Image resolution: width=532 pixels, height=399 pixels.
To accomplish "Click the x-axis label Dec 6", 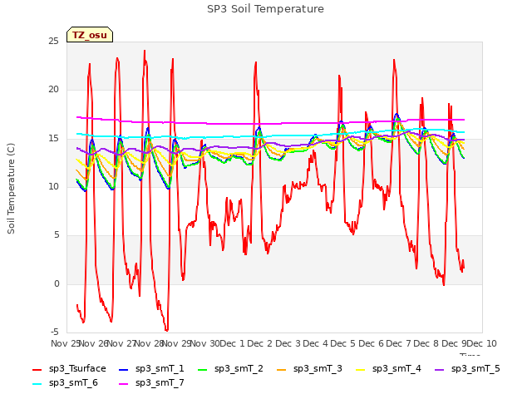I will pos(371,343).
